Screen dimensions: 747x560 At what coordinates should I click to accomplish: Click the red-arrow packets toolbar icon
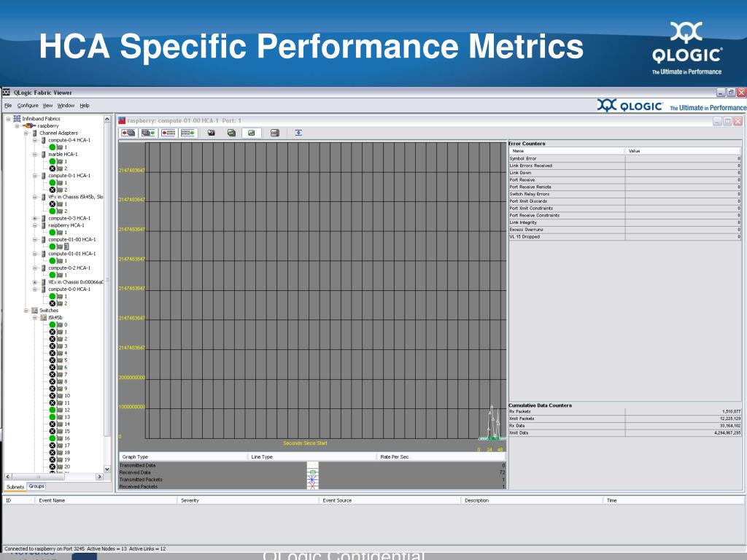169,133
